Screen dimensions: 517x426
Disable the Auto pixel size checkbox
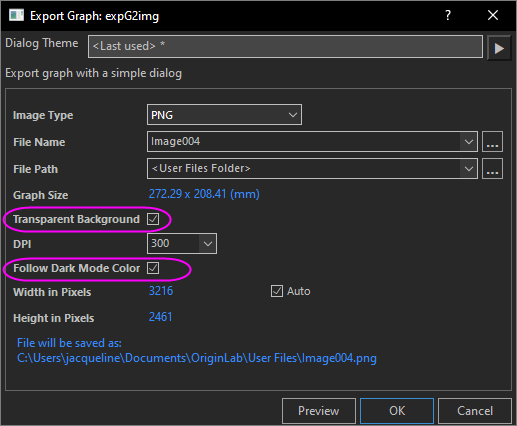(277, 291)
